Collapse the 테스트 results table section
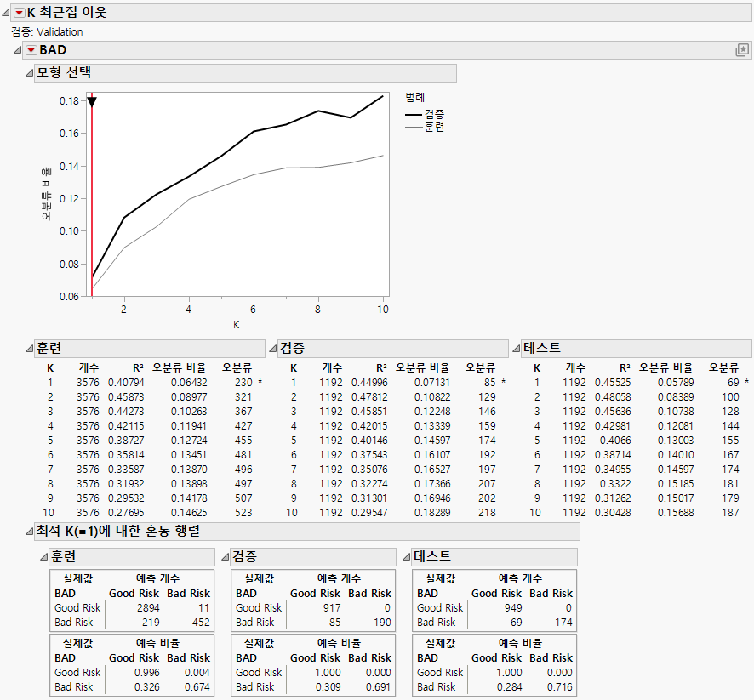754x700 pixels. tap(516, 349)
